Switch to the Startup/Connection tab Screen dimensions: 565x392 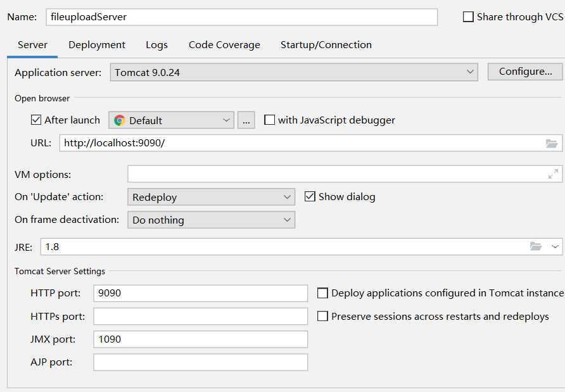(x=326, y=45)
